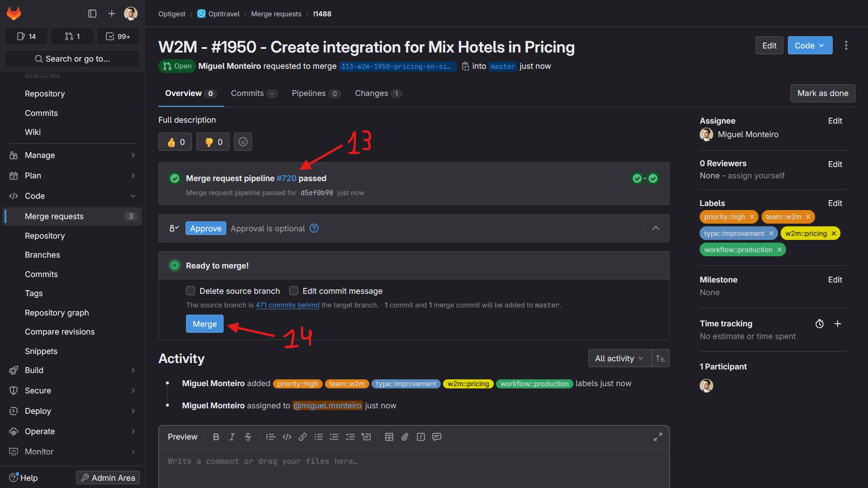Click the attach file paperclip icon

405,437
